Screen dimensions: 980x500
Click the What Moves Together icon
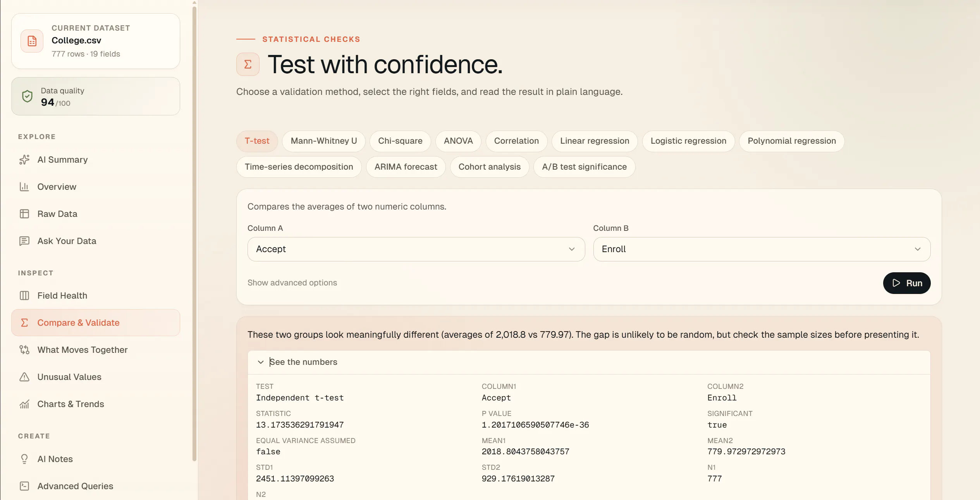(24, 350)
